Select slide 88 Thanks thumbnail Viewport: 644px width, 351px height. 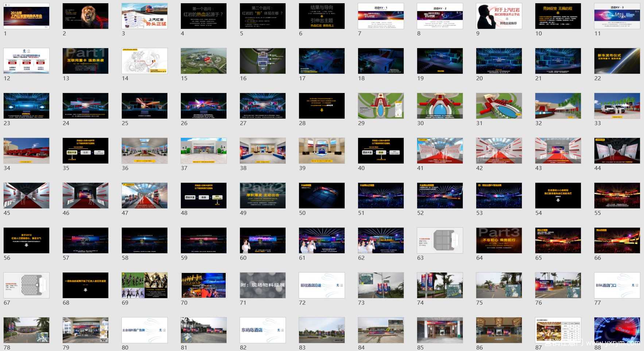tap(617, 330)
